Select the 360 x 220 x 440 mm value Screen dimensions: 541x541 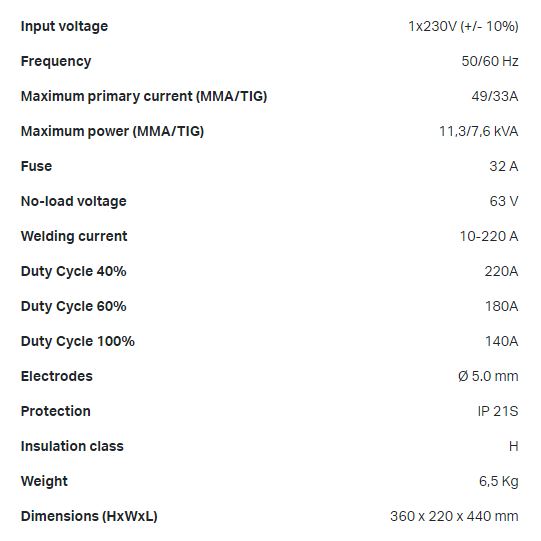click(x=454, y=517)
